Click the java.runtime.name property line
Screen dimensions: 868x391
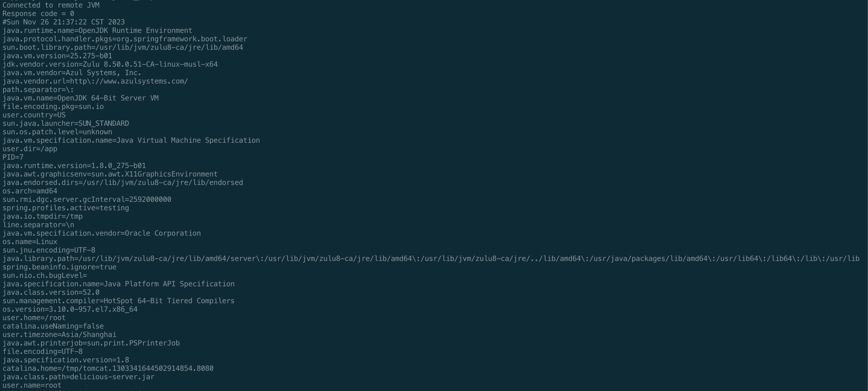pos(97,30)
